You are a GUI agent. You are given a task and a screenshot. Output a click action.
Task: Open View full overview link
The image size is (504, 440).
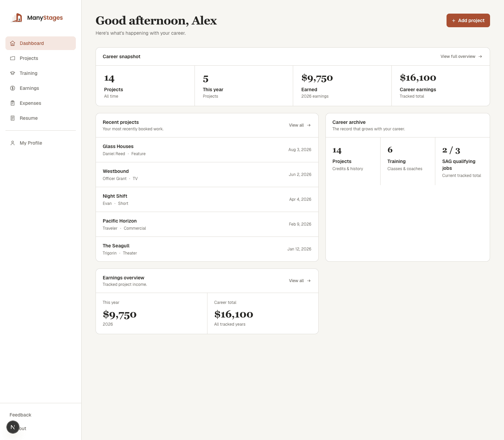click(x=461, y=56)
